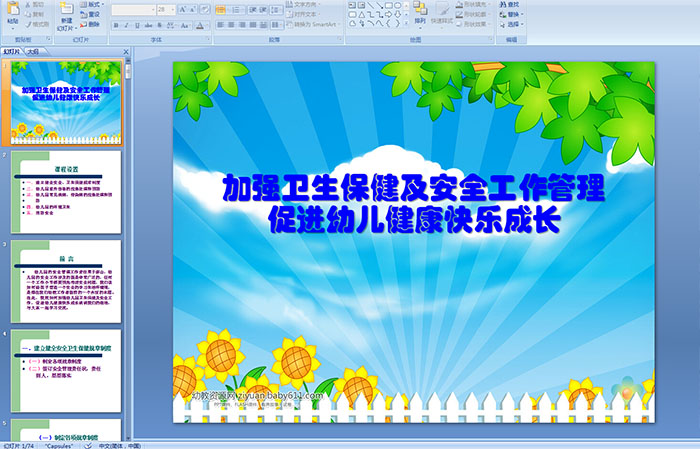
Task: Select the Elbow Connector shape
Action: 371,15
